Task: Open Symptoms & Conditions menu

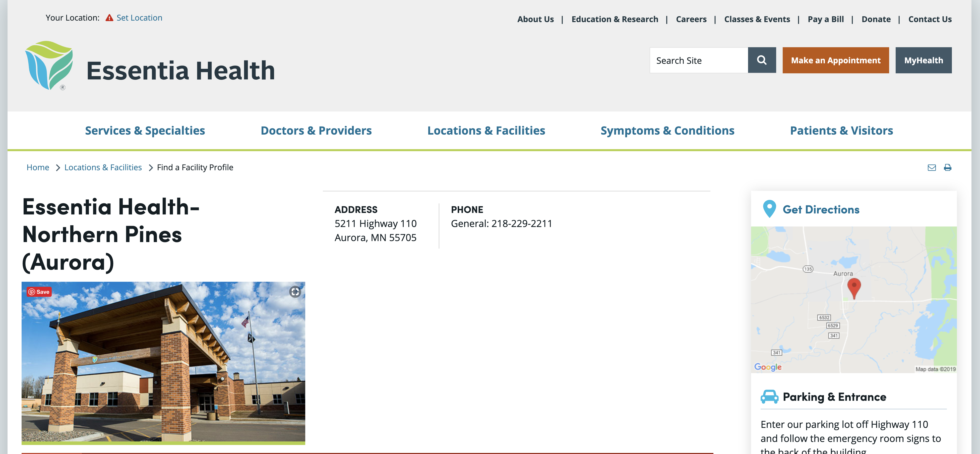Action: (x=667, y=131)
